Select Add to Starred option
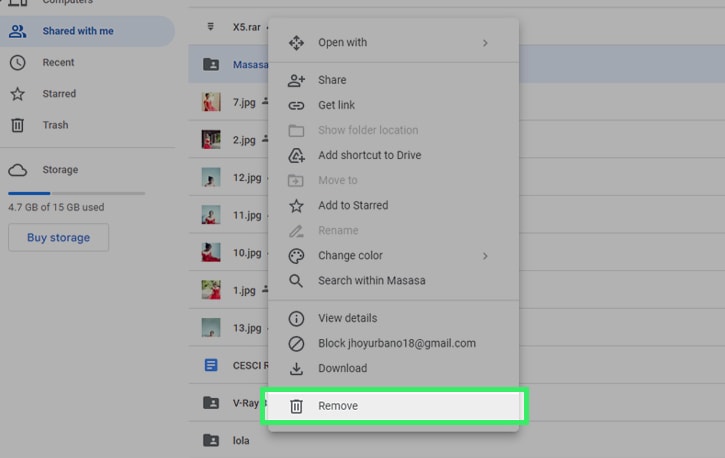The image size is (725, 458). (x=393, y=205)
